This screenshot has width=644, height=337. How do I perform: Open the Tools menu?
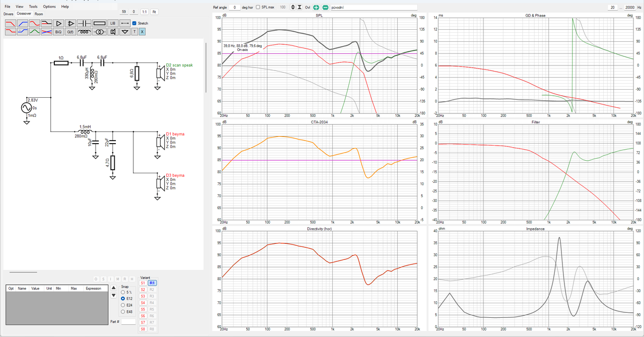(33, 7)
